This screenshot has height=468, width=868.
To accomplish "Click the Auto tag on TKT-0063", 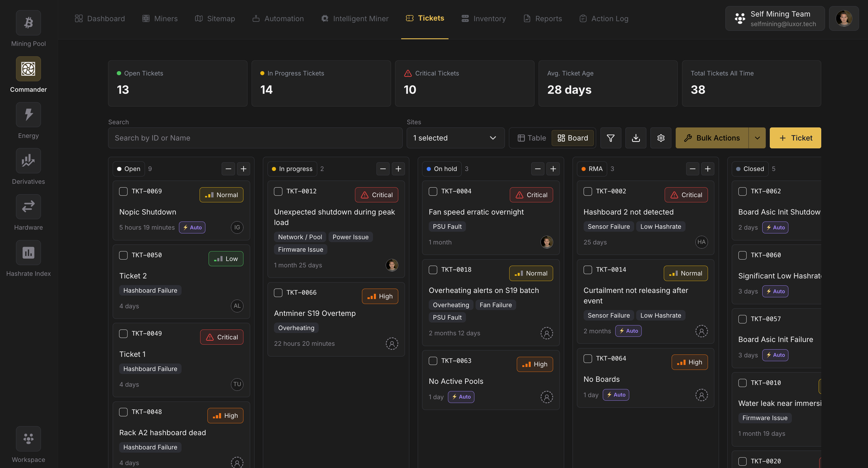I will [461, 397].
